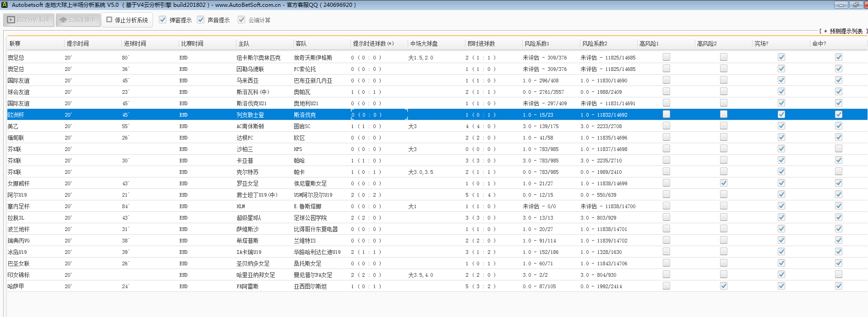Image resolution: width=868 pixels, height=317 pixels.
Task: Toggle 完场? checkbox in AC南休斯顿 row
Action: pos(781,126)
